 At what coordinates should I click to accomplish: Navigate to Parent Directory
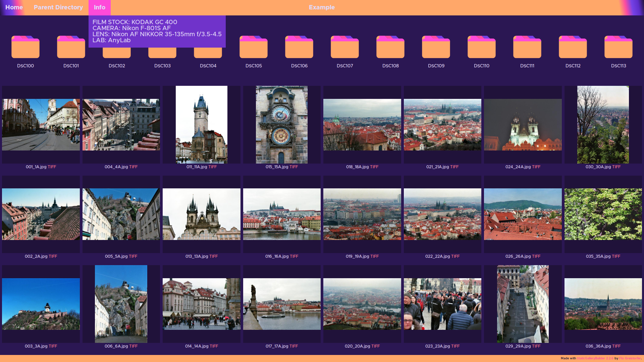click(x=58, y=7)
